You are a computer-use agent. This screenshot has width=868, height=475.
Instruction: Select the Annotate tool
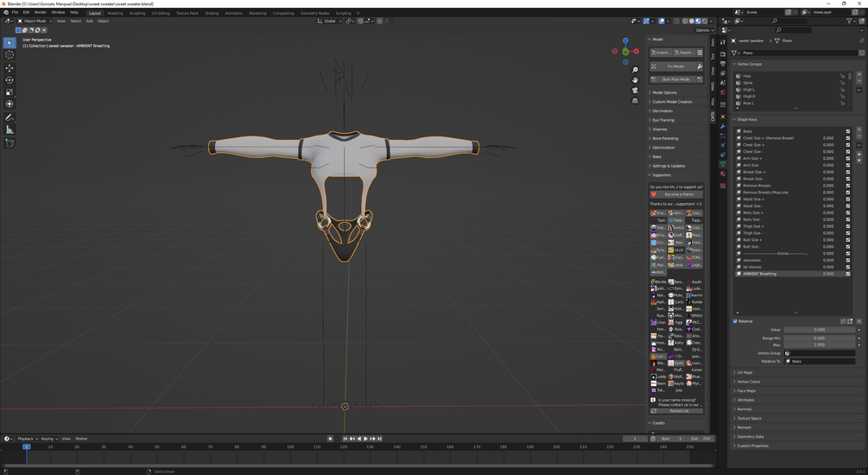click(x=10, y=117)
